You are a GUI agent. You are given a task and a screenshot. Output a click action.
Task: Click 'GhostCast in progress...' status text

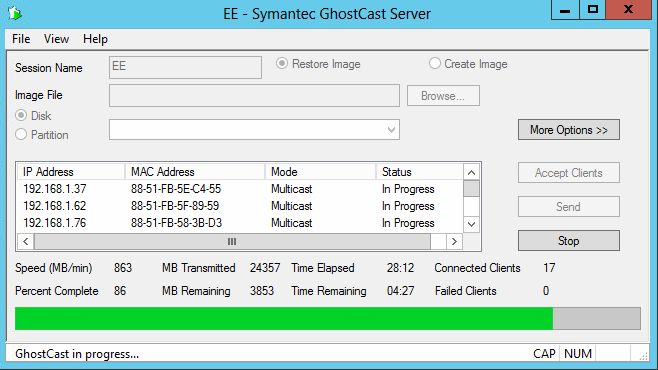tap(77, 354)
